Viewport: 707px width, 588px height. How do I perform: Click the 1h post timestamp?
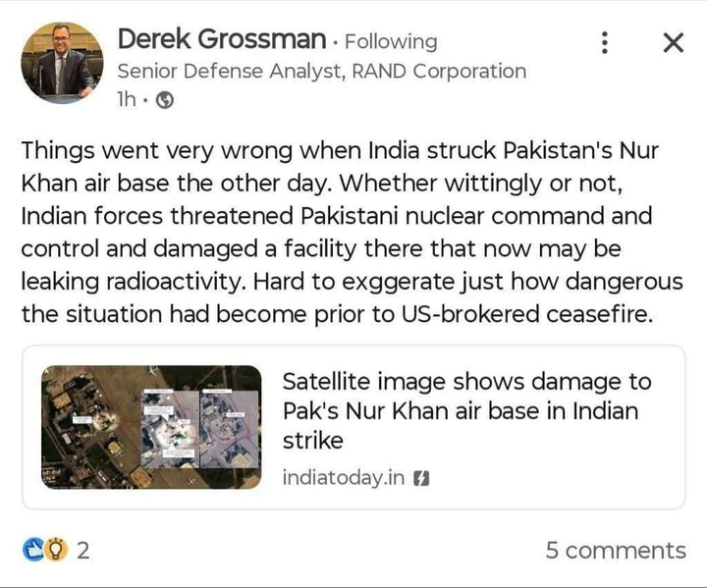127,100
